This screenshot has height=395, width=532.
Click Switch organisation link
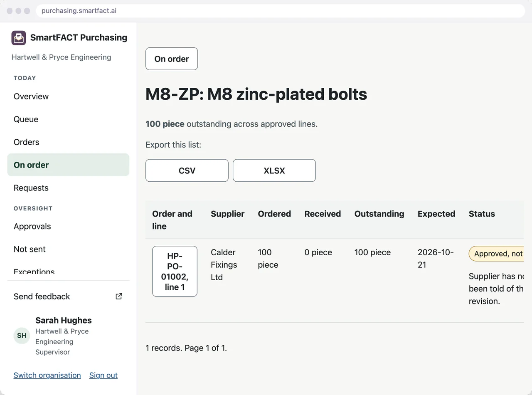pos(47,375)
